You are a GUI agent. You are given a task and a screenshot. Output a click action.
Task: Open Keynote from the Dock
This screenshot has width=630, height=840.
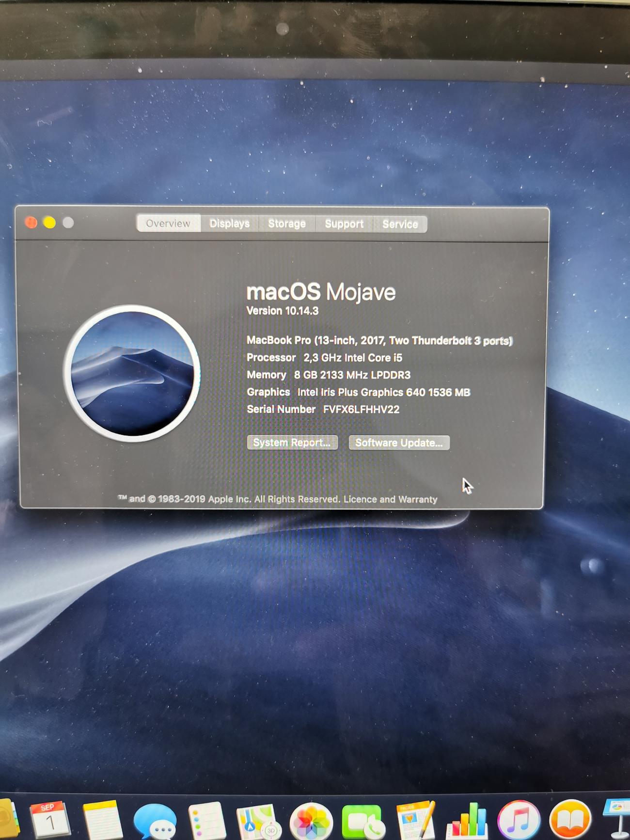click(x=617, y=819)
